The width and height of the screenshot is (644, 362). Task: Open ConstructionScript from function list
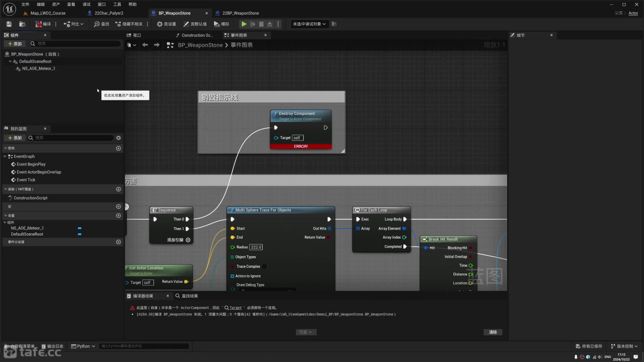pyautogui.click(x=31, y=198)
